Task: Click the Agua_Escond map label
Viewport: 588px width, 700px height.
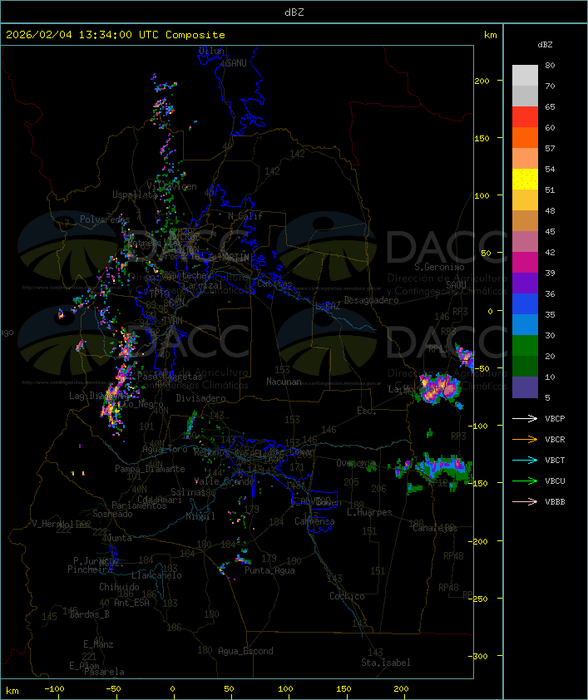Action: coord(245,651)
